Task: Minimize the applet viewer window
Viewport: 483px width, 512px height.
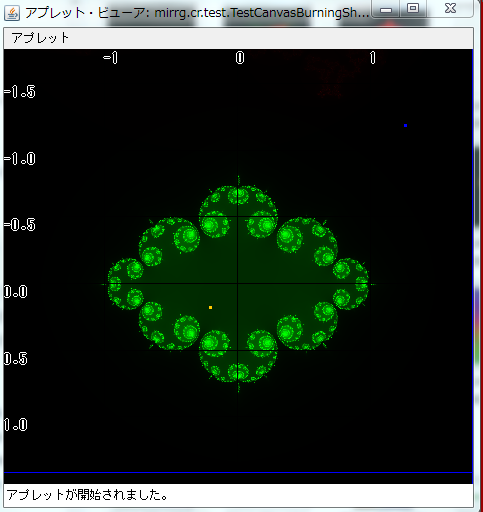Action: tap(386, 9)
